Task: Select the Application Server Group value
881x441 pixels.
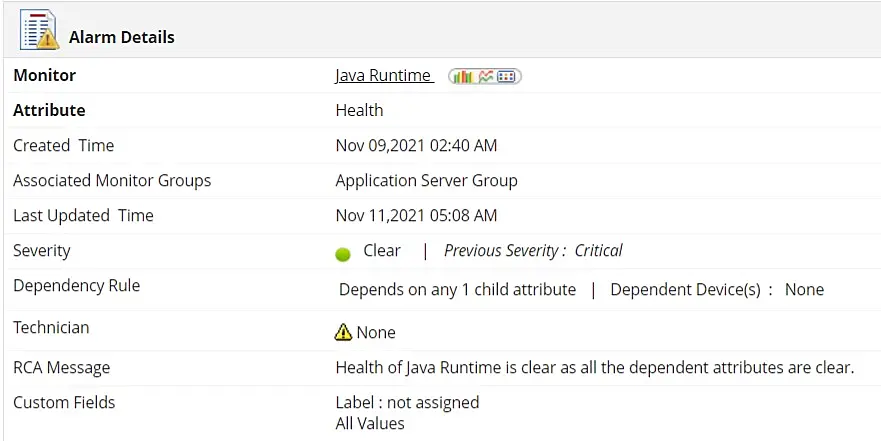Action: tap(426, 181)
